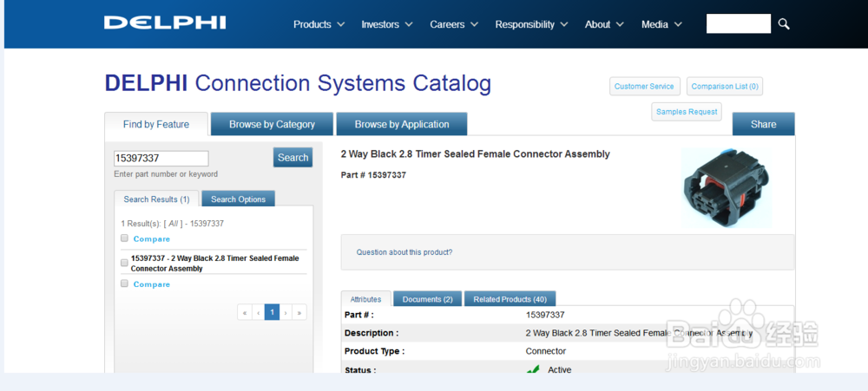Select the Search Results (1) tab

pyautogui.click(x=156, y=199)
